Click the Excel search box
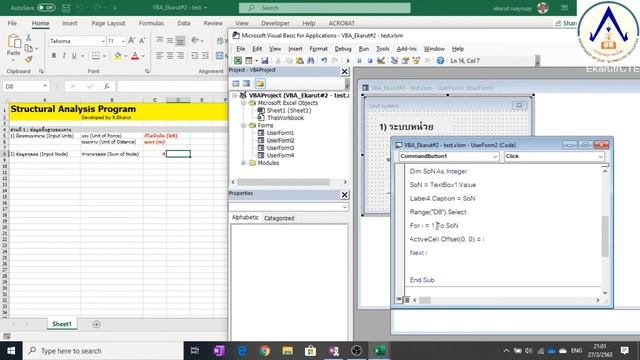The height and width of the screenshot is (360, 640). point(324,8)
